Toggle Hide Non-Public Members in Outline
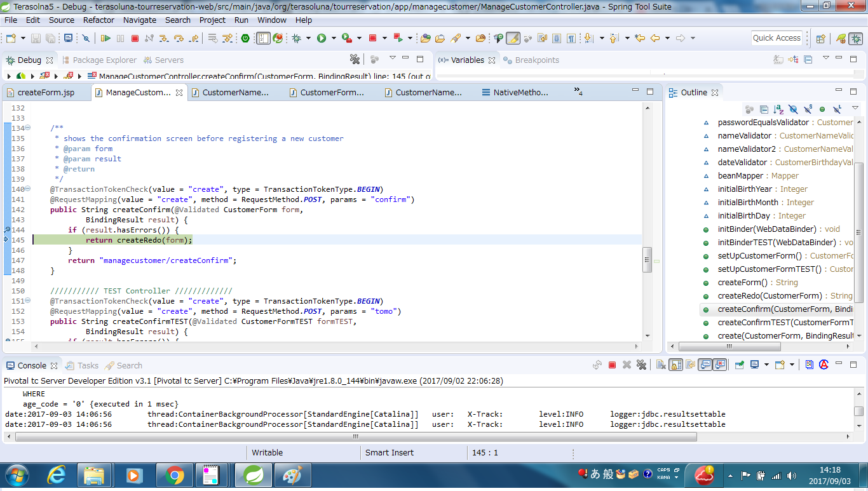The height and width of the screenshot is (491, 868). (x=822, y=109)
